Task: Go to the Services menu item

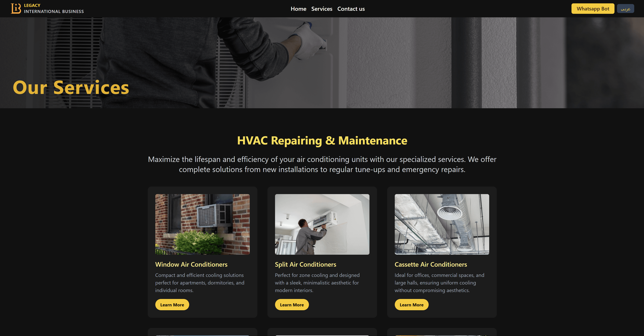Action: point(322,9)
